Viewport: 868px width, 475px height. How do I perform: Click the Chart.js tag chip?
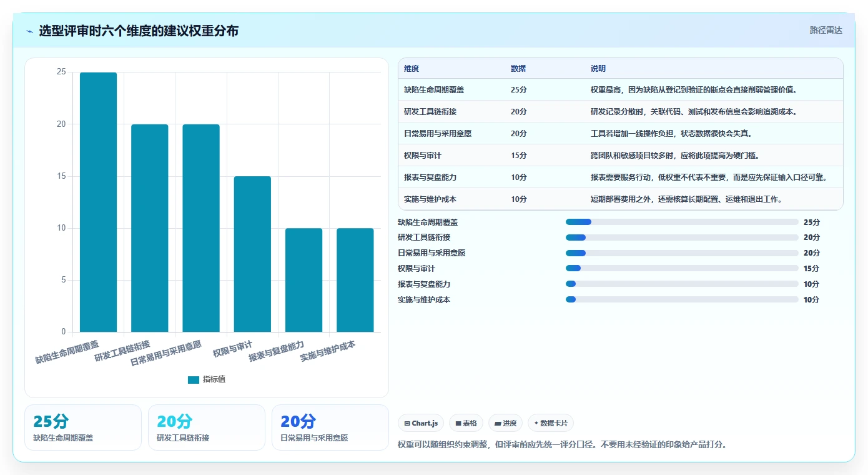[x=421, y=423]
